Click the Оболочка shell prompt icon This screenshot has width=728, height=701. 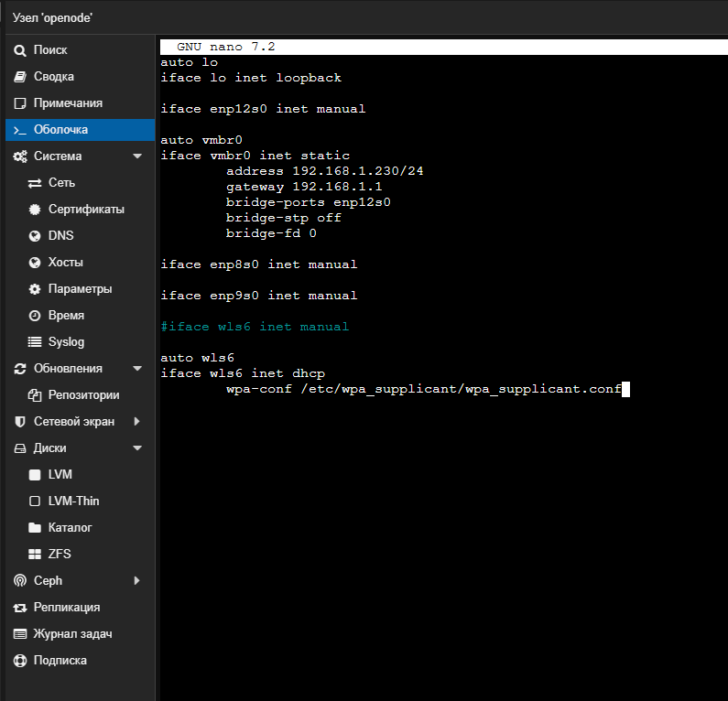click(20, 130)
